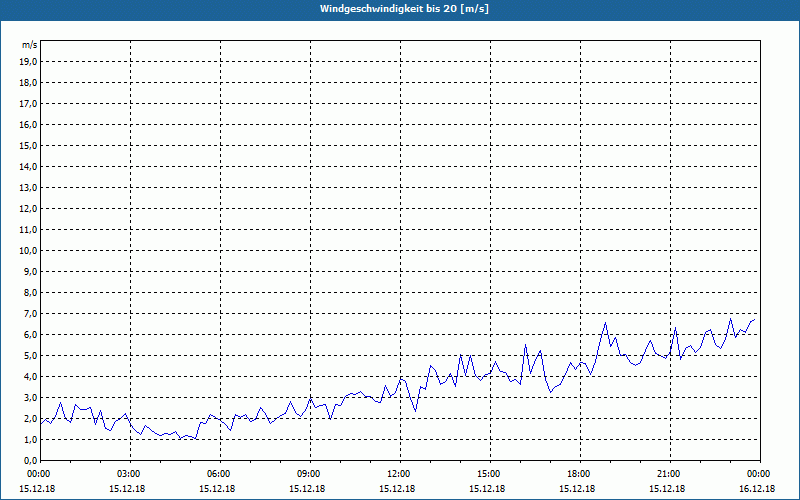Screen dimensions: 800x500
Task: Click the '3,0' y-axis label
Action: (30, 397)
